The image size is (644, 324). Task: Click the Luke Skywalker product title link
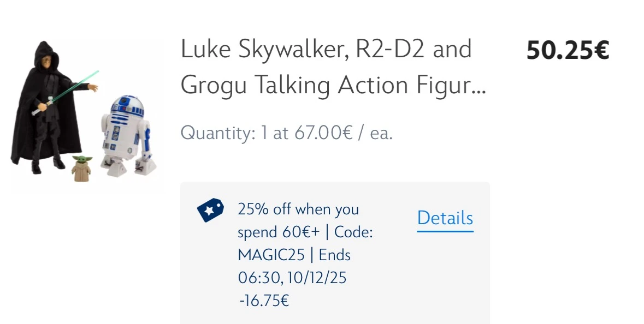click(326, 49)
